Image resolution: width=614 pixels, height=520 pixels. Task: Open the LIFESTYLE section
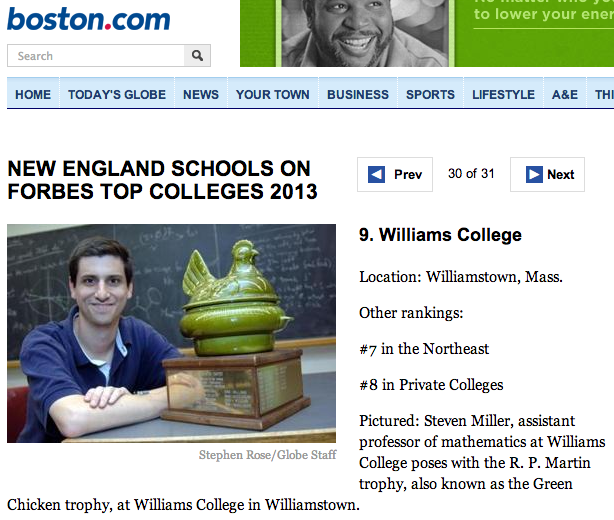[503, 94]
